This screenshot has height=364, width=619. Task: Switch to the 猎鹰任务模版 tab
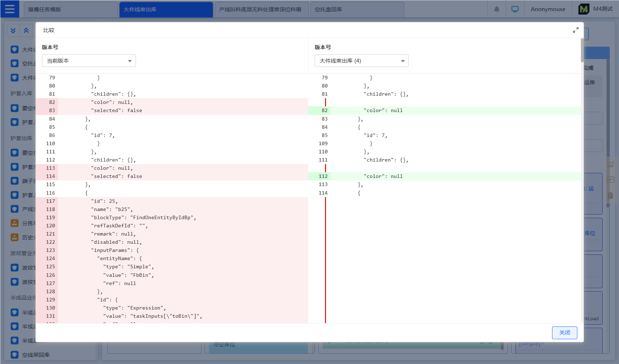click(70, 10)
